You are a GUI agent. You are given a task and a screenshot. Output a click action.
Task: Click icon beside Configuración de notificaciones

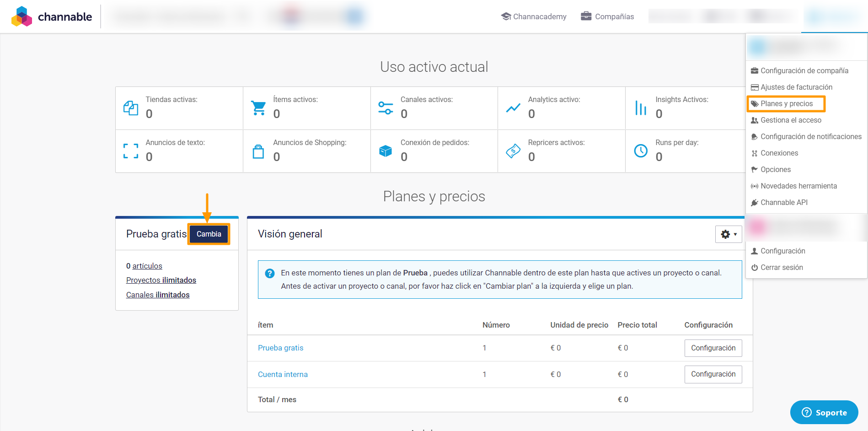point(755,137)
